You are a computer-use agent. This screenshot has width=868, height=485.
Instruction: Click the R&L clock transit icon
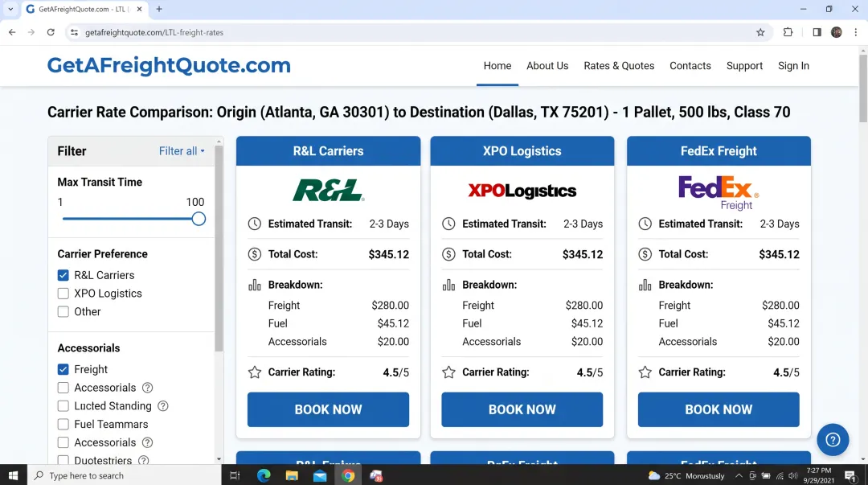pos(254,224)
